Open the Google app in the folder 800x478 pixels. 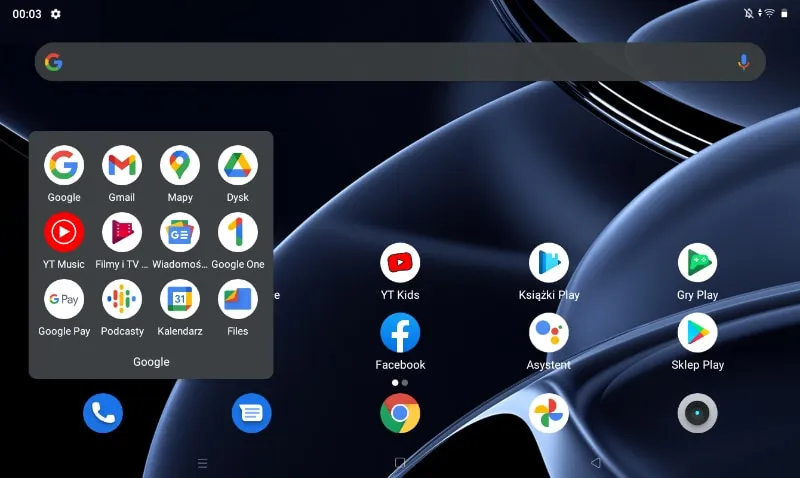[64, 165]
